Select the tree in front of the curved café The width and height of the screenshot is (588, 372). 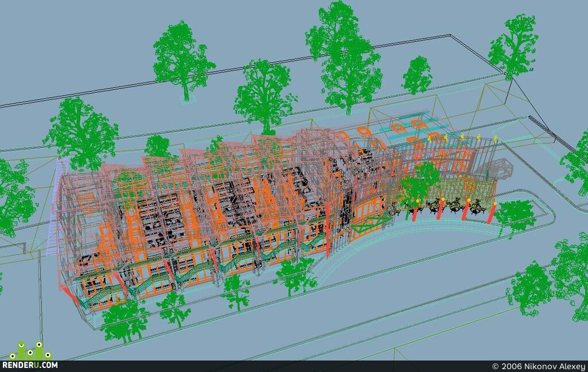point(417,186)
